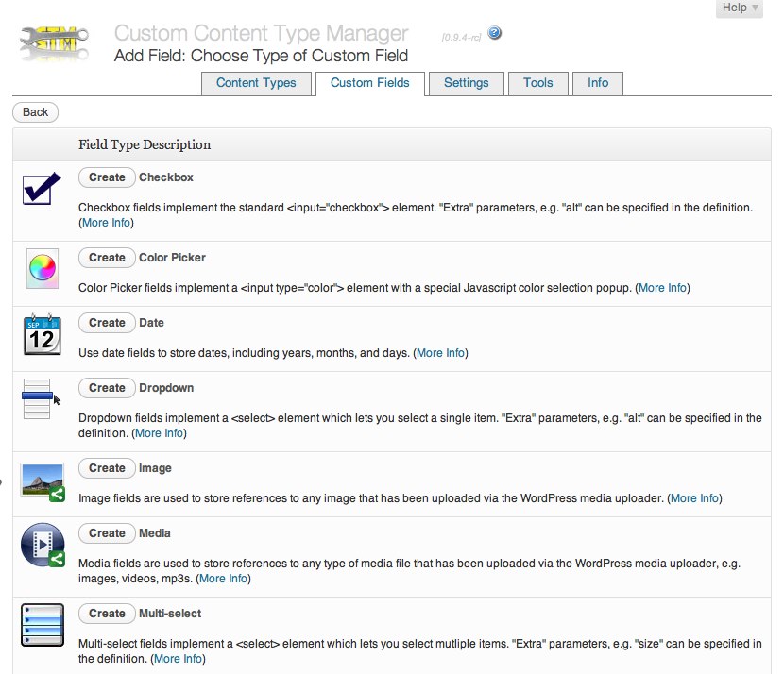Click the Dropdown field type icon
Viewport: 784px width, 674px height.
click(42, 398)
